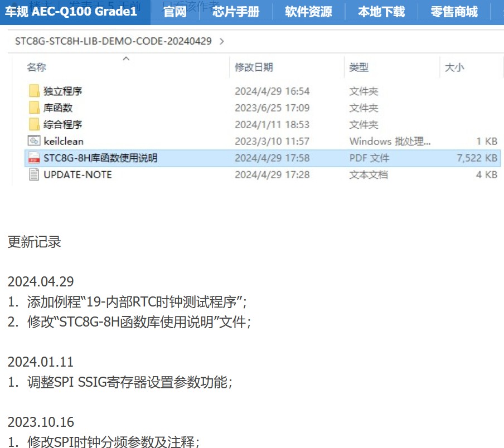The height and width of the screenshot is (448, 504).
Task: Sort files by 大小 column header
Action: pyautogui.click(x=454, y=67)
